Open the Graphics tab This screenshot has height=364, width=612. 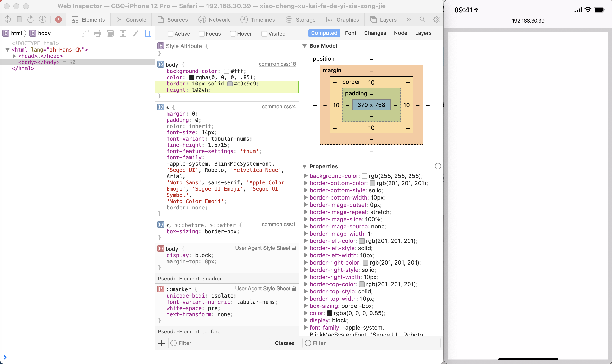pyautogui.click(x=343, y=20)
